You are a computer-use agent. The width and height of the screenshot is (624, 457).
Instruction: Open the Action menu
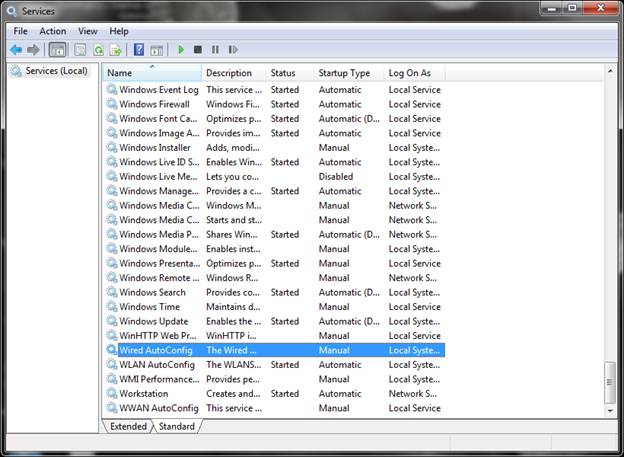point(53,31)
